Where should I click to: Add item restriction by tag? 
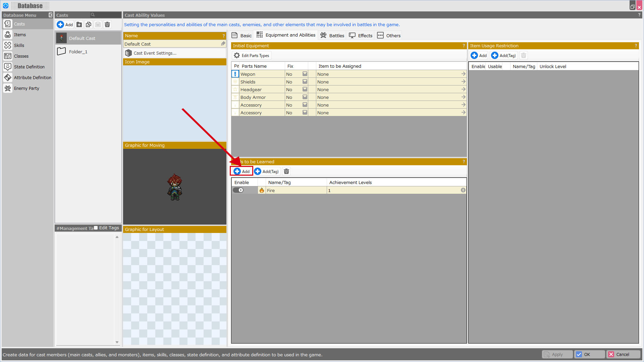(x=504, y=55)
